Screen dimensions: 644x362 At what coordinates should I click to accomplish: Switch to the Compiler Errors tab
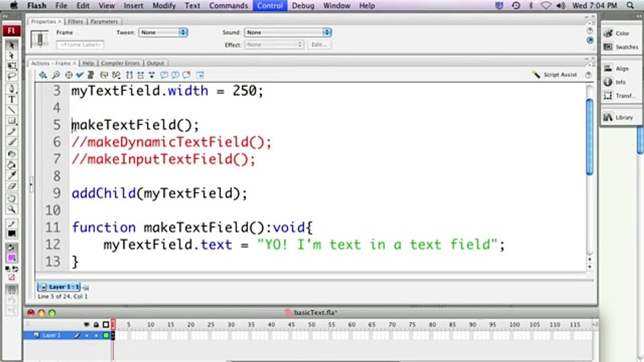point(120,63)
